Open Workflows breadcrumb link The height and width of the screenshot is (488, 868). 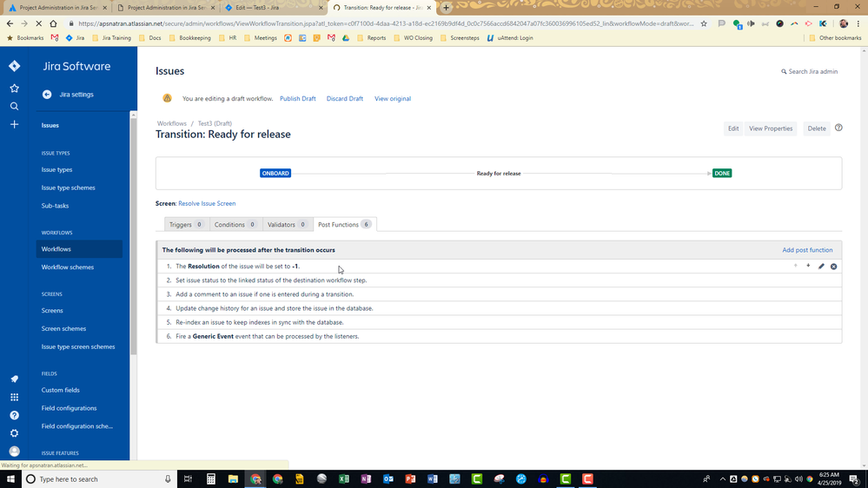point(172,123)
